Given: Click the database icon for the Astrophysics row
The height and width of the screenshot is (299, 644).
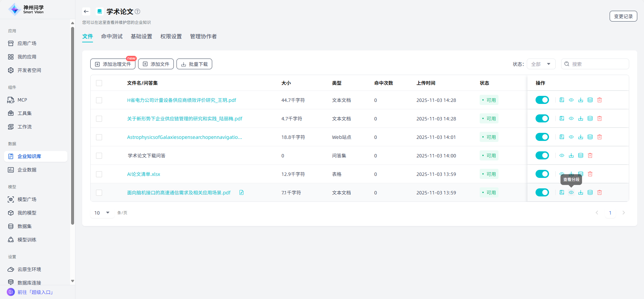Looking at the screenshot, I should [590, 137].
